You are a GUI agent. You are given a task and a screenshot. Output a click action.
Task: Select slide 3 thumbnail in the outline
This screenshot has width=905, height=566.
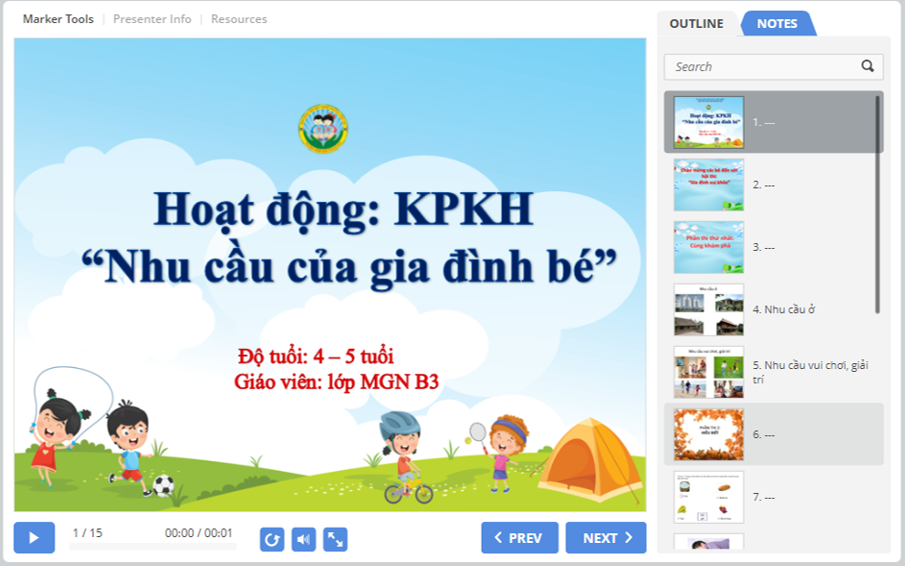pyautogui.click(x=709, y=247)
